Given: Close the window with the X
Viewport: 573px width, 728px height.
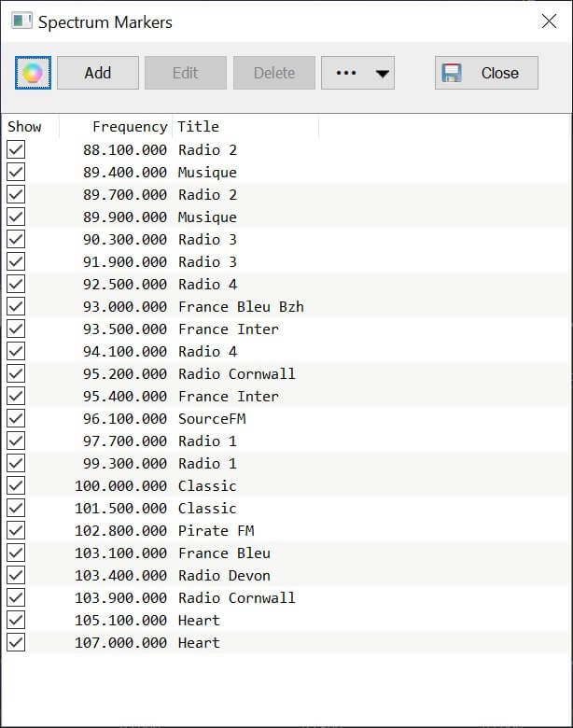Looking at the screenshot, I should click(x=549, y=21).
